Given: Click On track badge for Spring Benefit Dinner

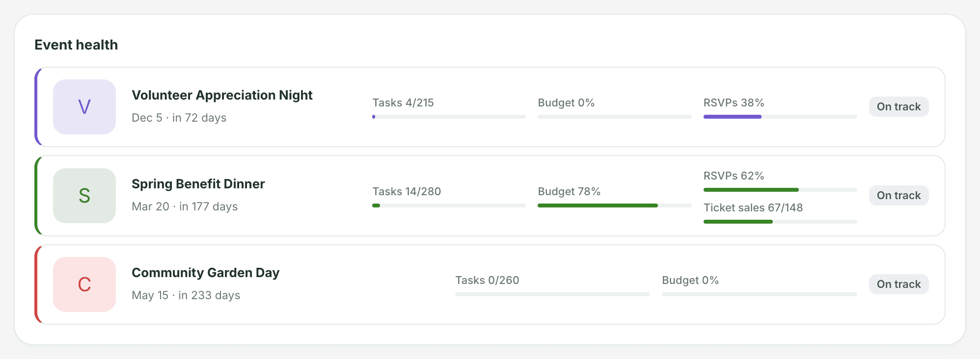Looking at the screenshot, I should (898, 196).
